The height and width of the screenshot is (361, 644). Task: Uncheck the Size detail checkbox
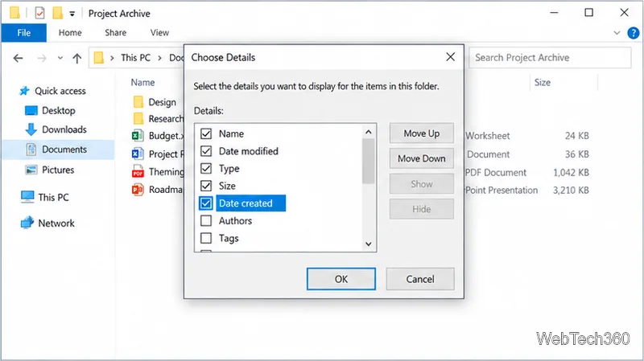[206, 186]
